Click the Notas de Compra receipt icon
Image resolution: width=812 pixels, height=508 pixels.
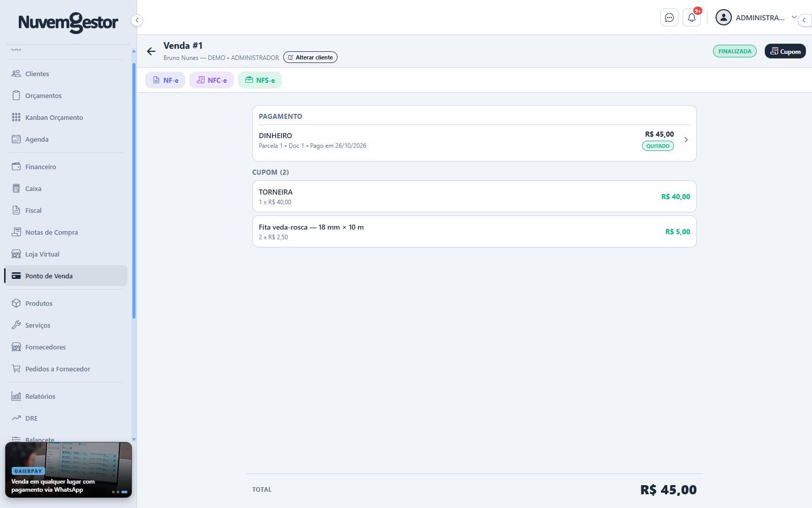coord(16,232)
